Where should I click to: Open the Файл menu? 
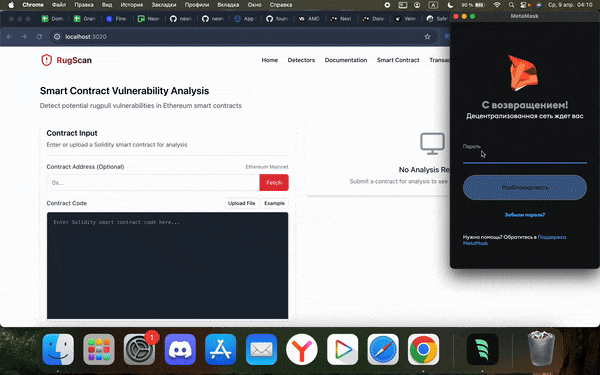point(59,5)
